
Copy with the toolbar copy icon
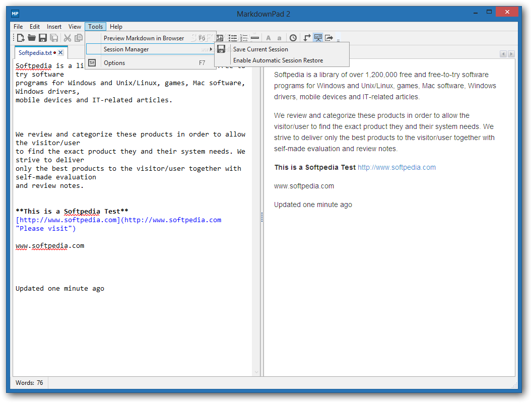pyautogui.click(x=79, y=38)
